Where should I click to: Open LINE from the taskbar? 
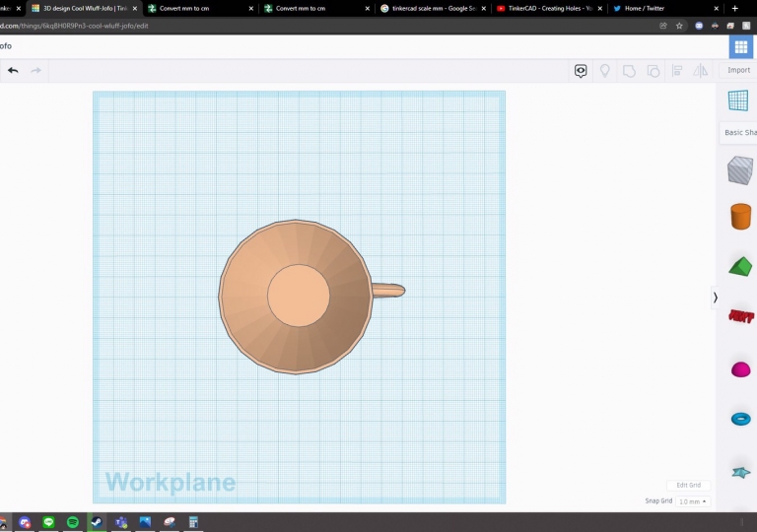point(48,522)
